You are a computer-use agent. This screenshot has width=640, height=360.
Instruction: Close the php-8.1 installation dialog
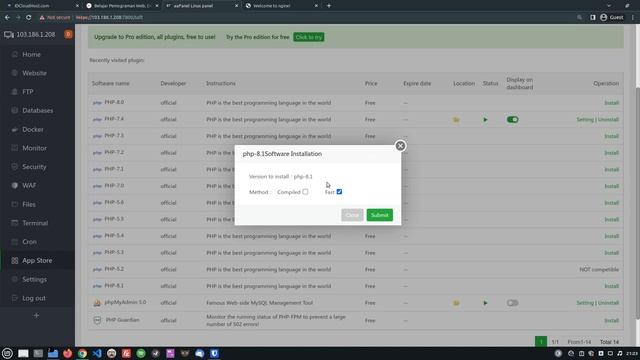click(x=400, y=146)
